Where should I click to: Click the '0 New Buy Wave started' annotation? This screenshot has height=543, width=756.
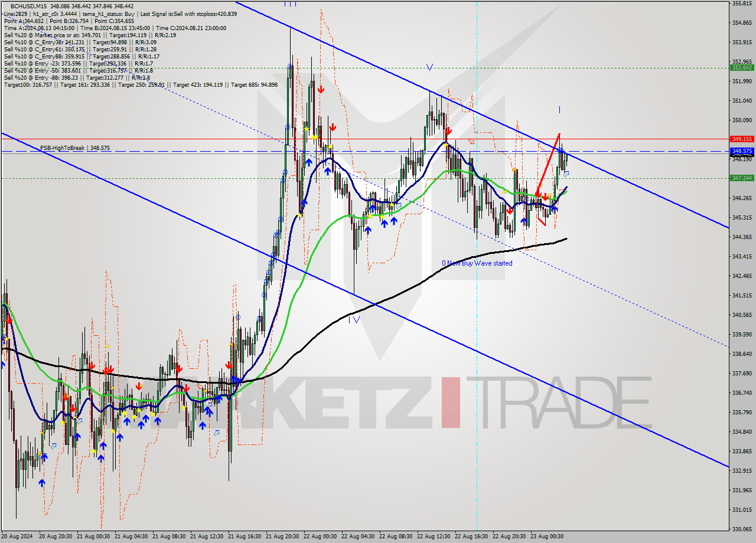477,263
